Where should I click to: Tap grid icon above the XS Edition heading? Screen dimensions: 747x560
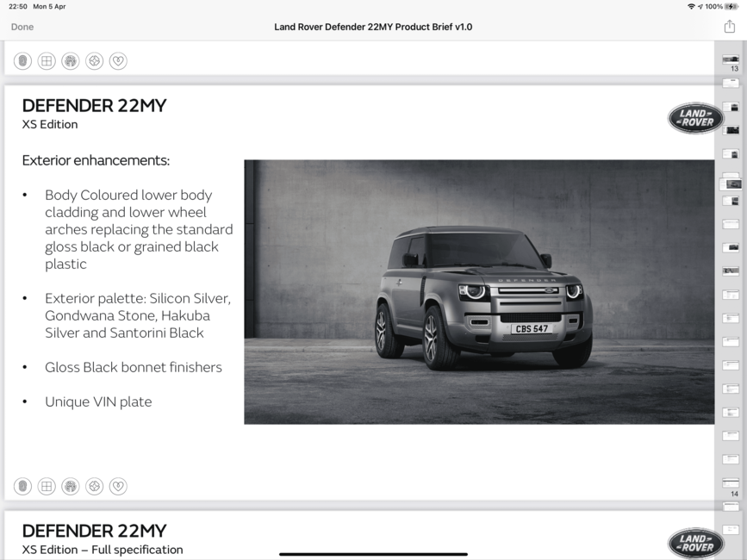(47, 61)
